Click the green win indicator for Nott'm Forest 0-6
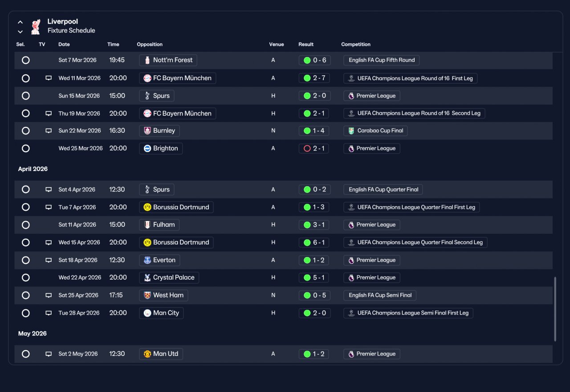 click(307, 60)
